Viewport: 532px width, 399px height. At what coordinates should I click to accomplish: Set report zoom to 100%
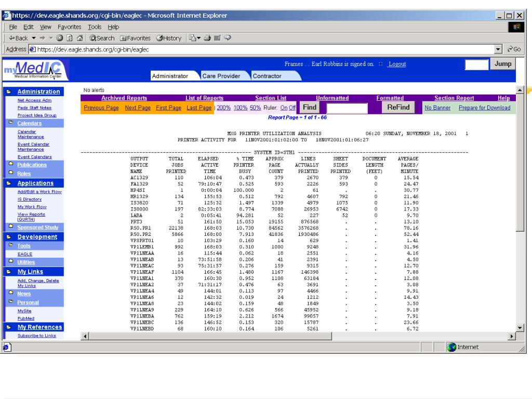click(x=241, y=108)
